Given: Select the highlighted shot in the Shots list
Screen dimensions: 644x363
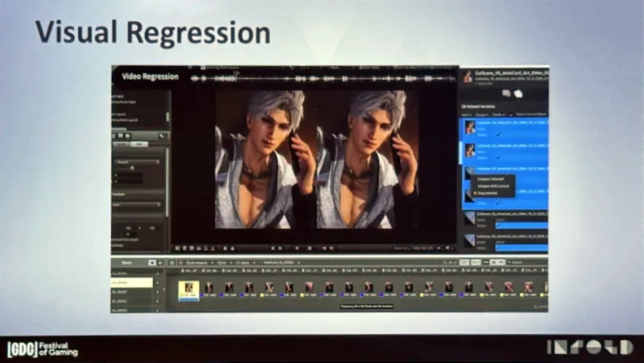Looking at the screenshot, I should point(131,283).
